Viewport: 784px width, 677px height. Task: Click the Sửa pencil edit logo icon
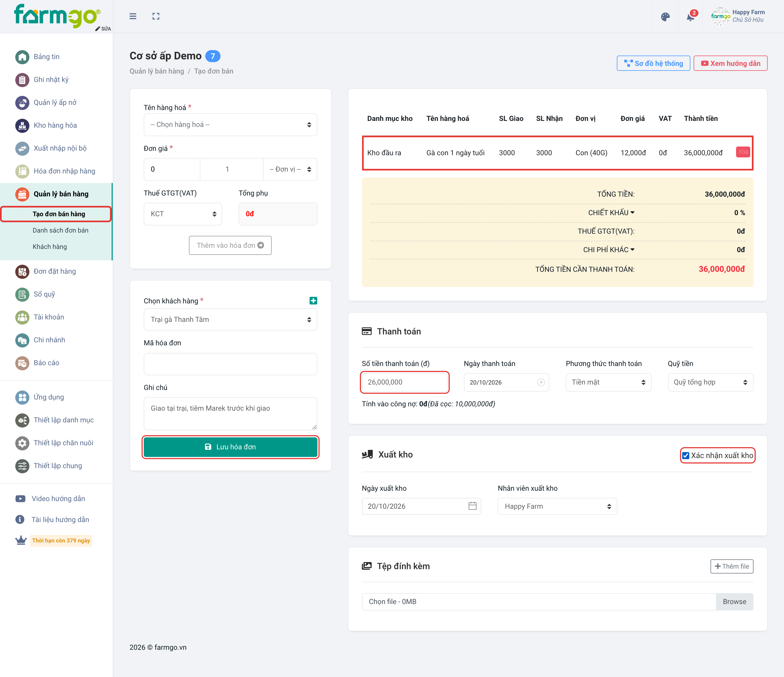[98, 29]
